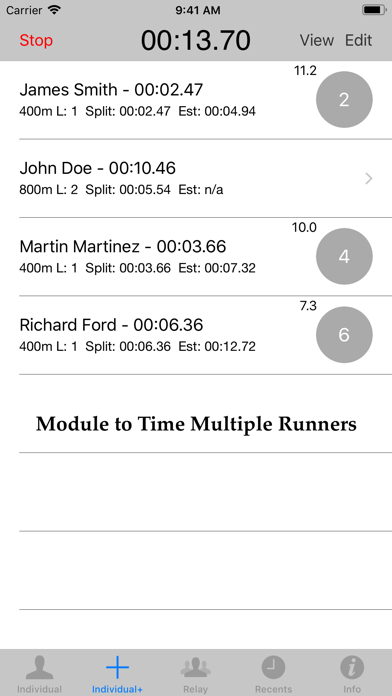Tap James Smith's gray lap circle 2
This screenshot has width=392, height=696.
[344, 100]
